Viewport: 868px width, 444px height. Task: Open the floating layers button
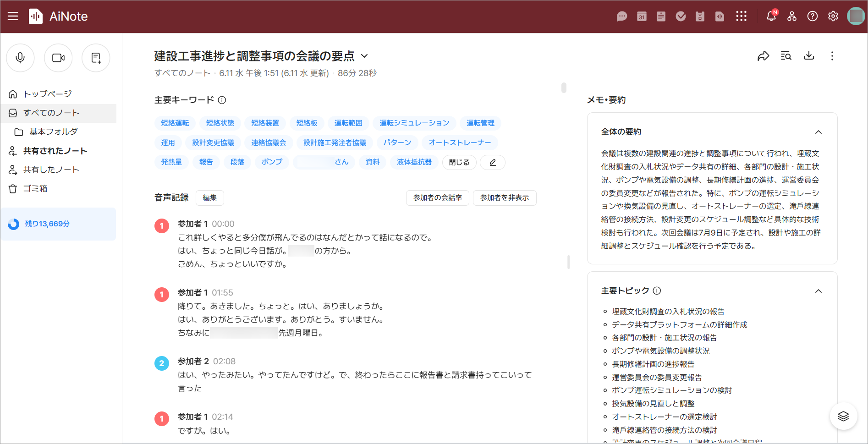(843, 416)
